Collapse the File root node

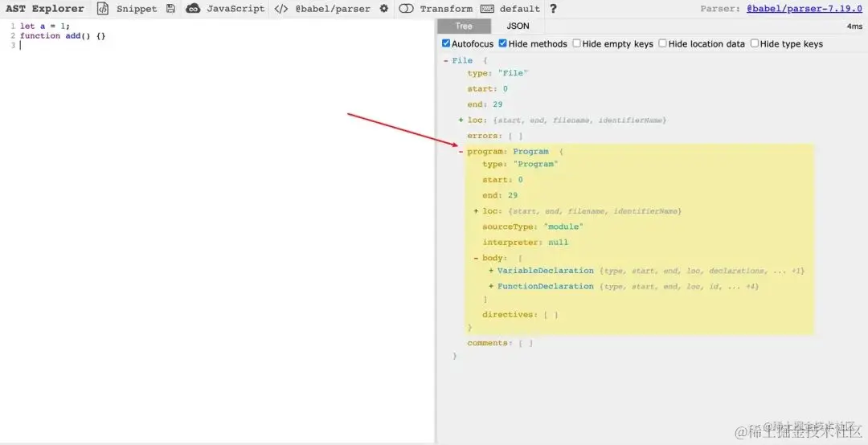pyautogui.click(x=445, y=61)
